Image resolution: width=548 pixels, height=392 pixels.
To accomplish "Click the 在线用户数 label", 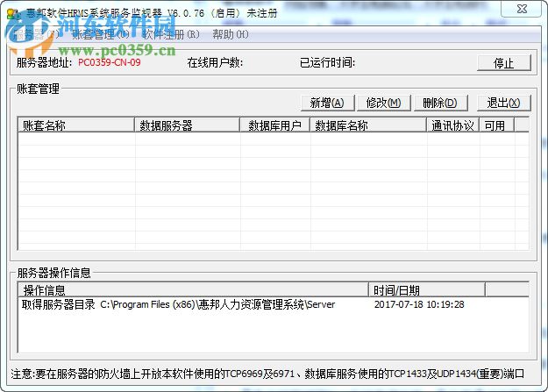I will pyautogui.click(x=215, y=62).
